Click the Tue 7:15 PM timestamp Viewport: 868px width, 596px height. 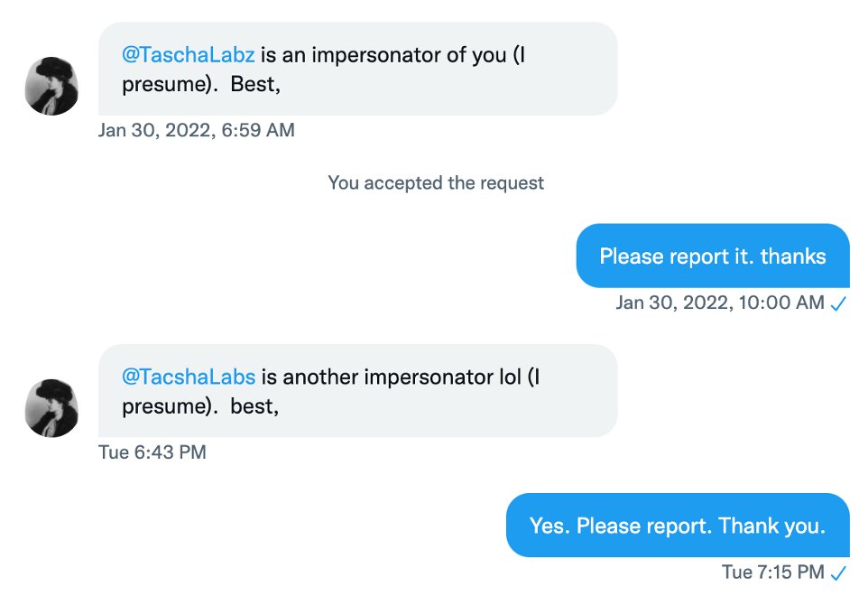[772, 573]
